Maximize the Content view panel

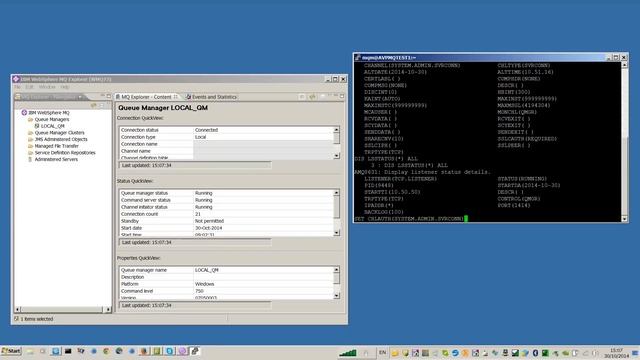click(x=342, y=96)
